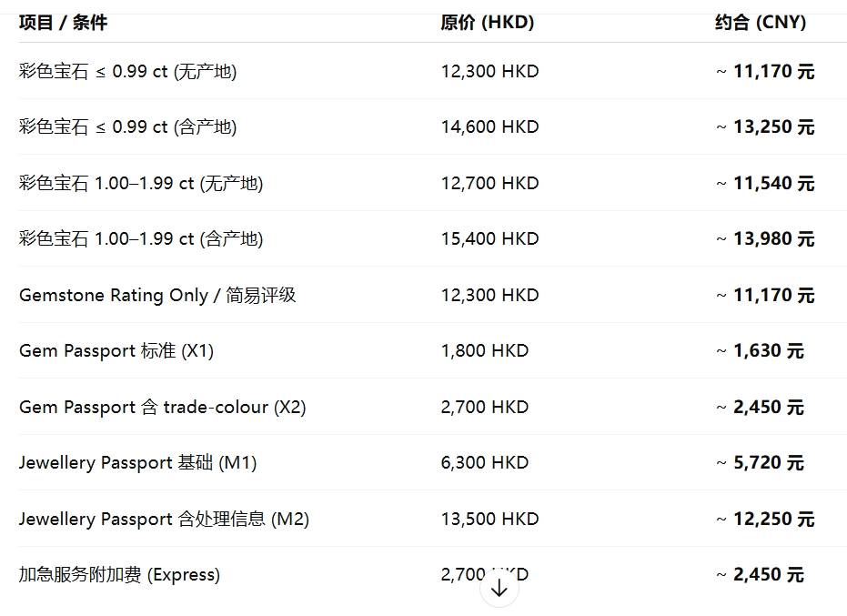Click Gem Passport 标准 (X1) row label
847x616 pixels.
116,350
